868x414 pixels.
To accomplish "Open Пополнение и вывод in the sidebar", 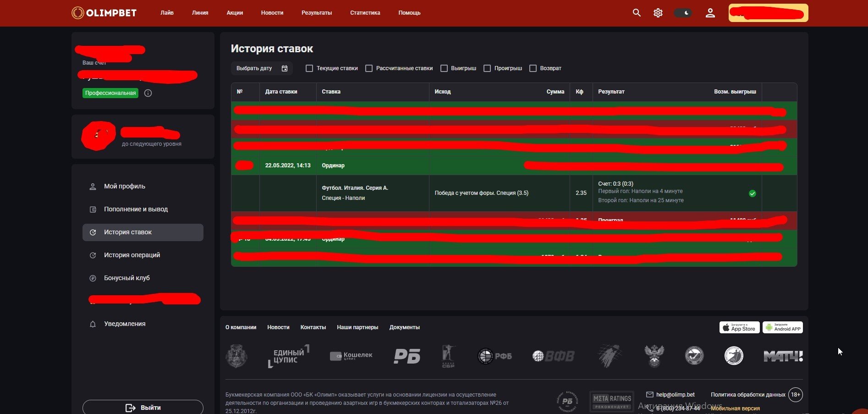I will [136, 209].
